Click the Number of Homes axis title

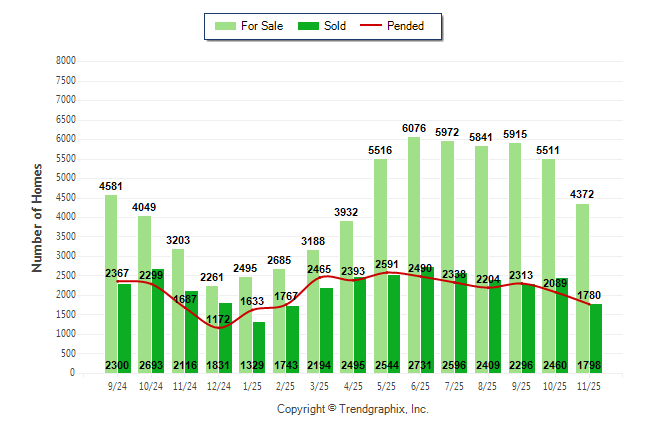coord(38,217)
